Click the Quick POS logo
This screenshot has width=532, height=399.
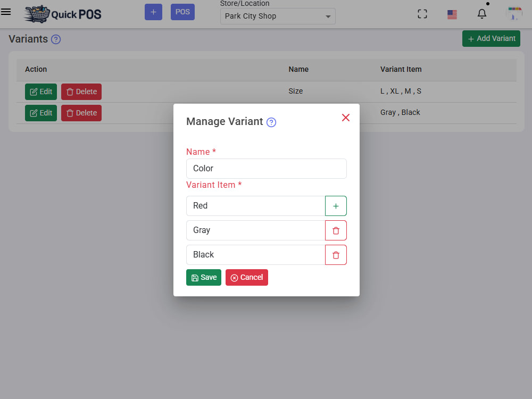(x=63, y=14)
